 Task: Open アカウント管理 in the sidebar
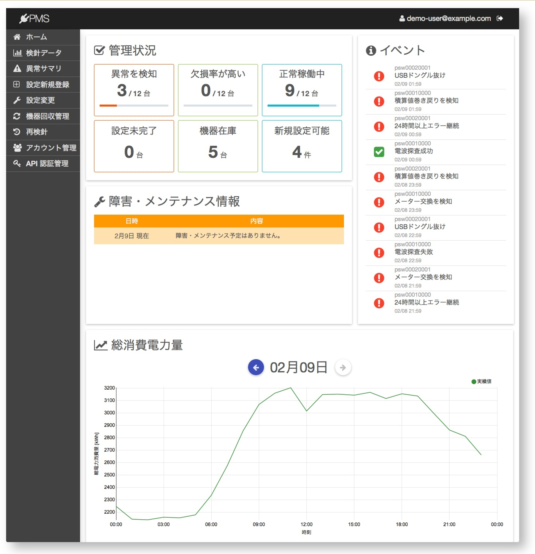[x=43, y=148]
